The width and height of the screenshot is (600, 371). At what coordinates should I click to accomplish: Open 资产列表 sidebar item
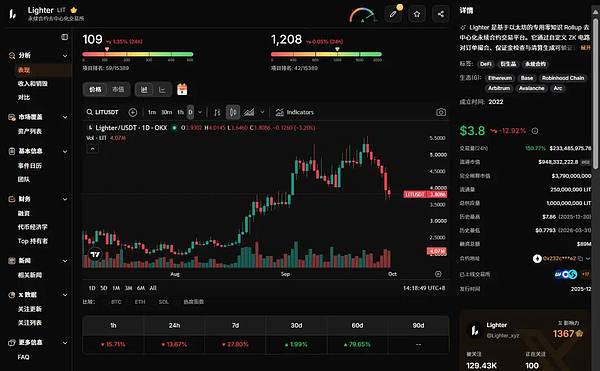[x=29, y=131]
